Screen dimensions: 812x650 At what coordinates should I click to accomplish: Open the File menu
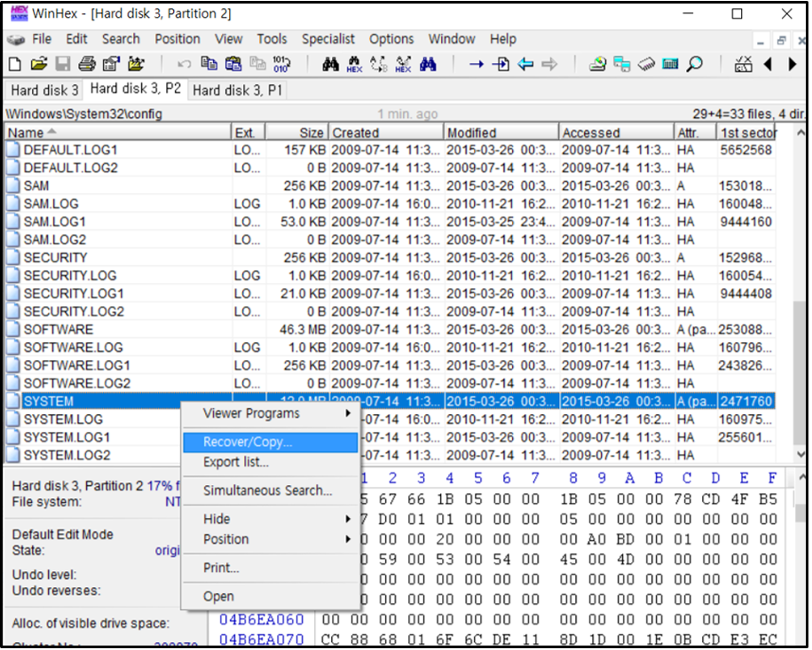42,39
